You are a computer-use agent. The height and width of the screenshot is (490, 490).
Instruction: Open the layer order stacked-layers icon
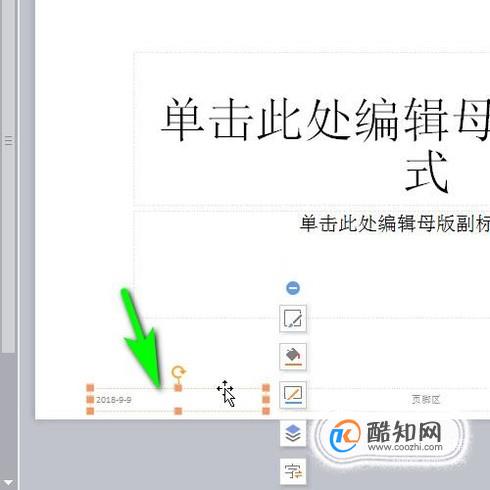[x=293, y=433]
